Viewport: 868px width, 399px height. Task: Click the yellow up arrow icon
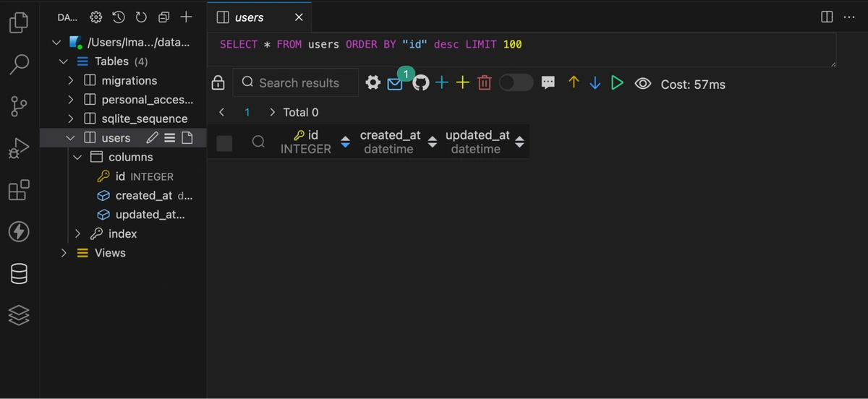pos(574,83)
